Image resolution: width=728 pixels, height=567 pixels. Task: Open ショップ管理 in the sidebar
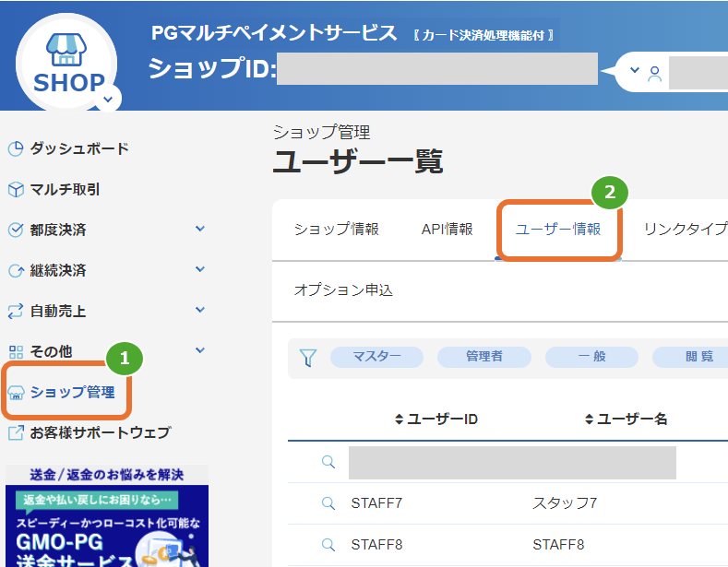click(72, 393)
